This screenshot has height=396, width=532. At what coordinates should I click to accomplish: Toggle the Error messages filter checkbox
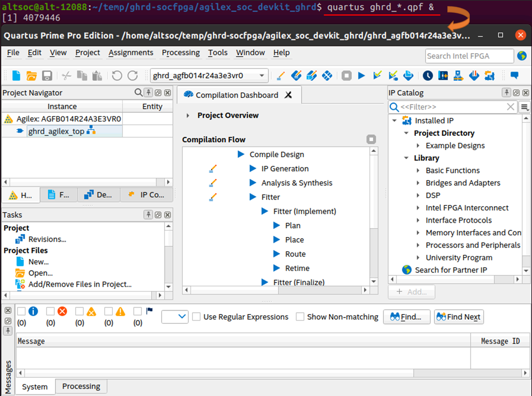(x=50, y=311)
